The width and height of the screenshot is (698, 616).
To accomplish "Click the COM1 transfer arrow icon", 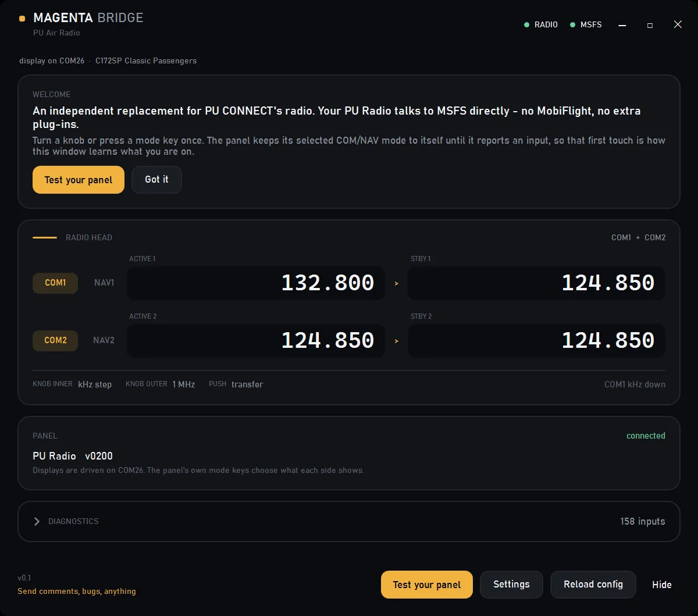I will [x=397, y=283].
